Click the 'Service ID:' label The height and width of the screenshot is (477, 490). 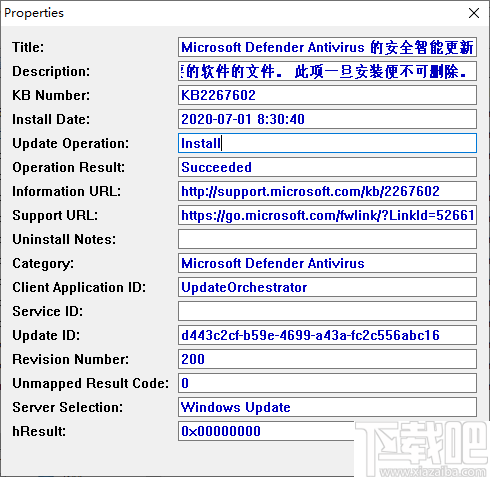(47, 311)
